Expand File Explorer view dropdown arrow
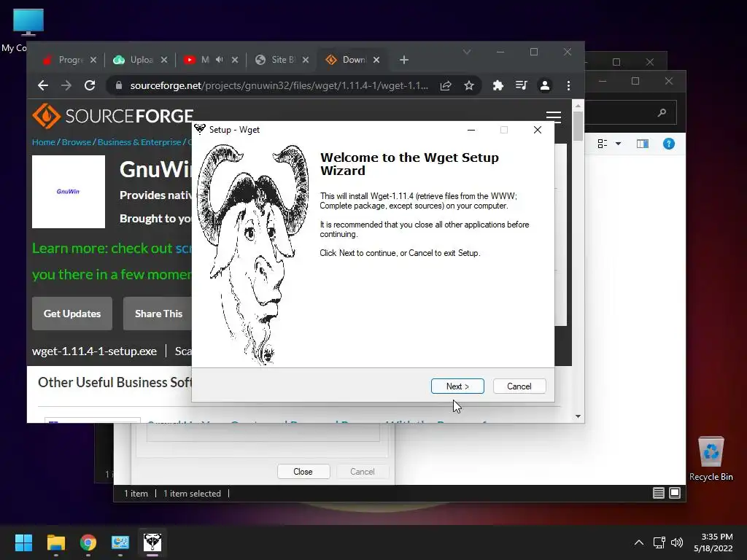The image size is (747, 560). (x=619, y=144)
